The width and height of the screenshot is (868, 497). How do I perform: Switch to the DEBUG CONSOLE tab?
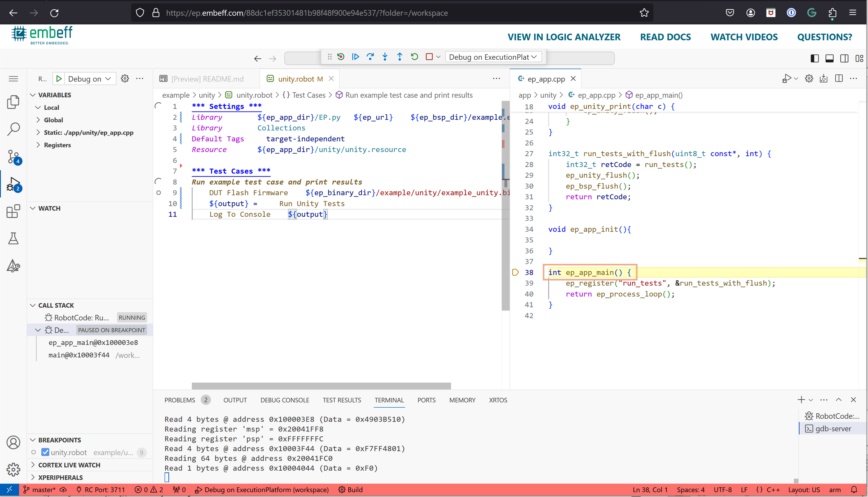(284, 400)
